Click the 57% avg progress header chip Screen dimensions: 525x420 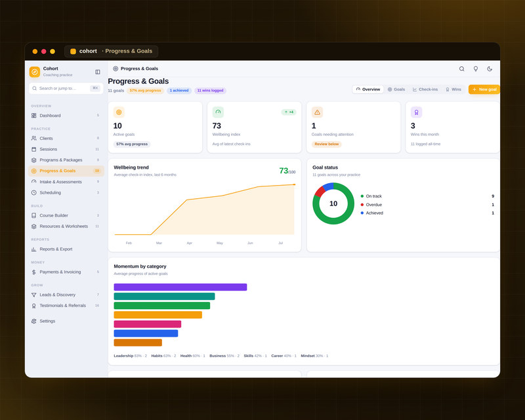[145, 91]
